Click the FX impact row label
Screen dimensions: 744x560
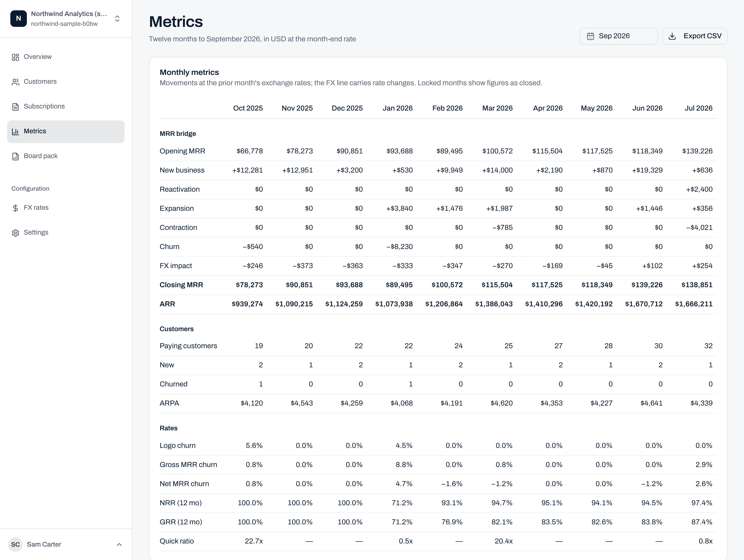176,266
